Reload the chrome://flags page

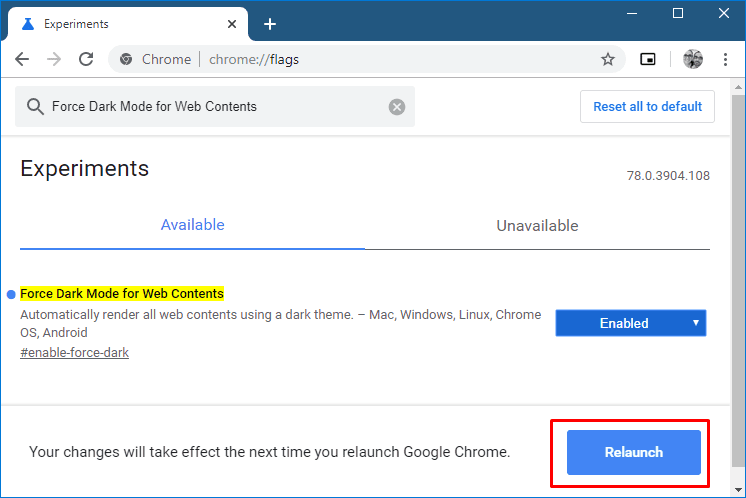[86, 59]
